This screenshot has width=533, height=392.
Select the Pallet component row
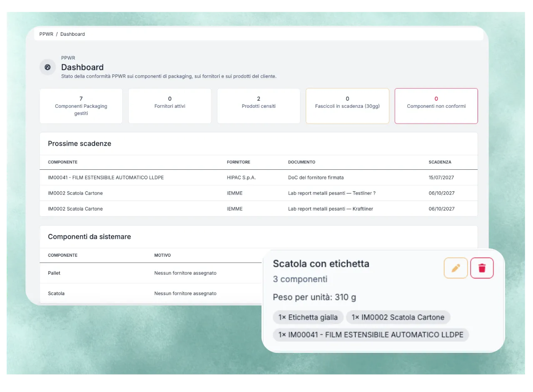tap(151, 273)
